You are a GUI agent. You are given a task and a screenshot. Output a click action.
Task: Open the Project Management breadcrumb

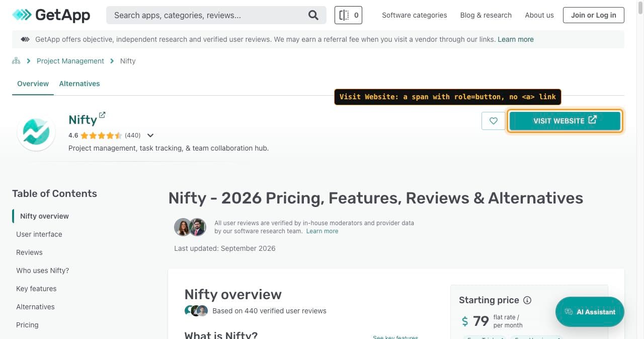point(70,61)
